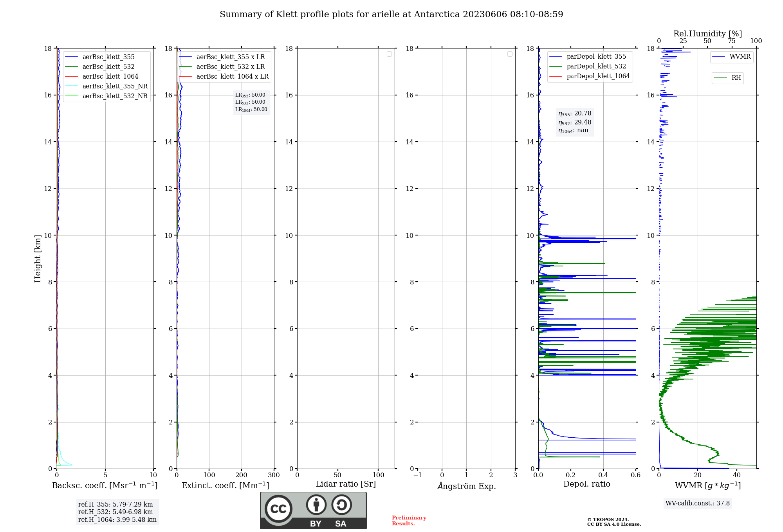Click the blue line swatch for aerBsc_klett_355
This screenshot has height=532, width=783.
[71, 57]
